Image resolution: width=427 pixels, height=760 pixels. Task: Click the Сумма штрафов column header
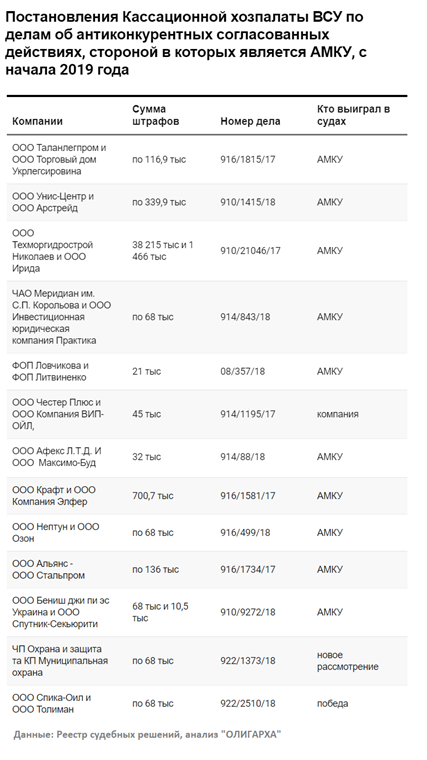click(x=156, y=115)
